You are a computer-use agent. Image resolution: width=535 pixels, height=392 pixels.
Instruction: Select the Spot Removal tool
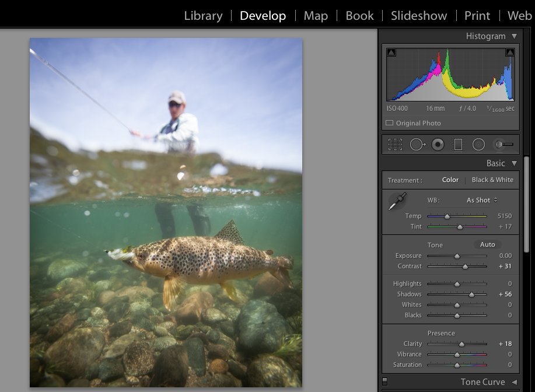(417, 144)
